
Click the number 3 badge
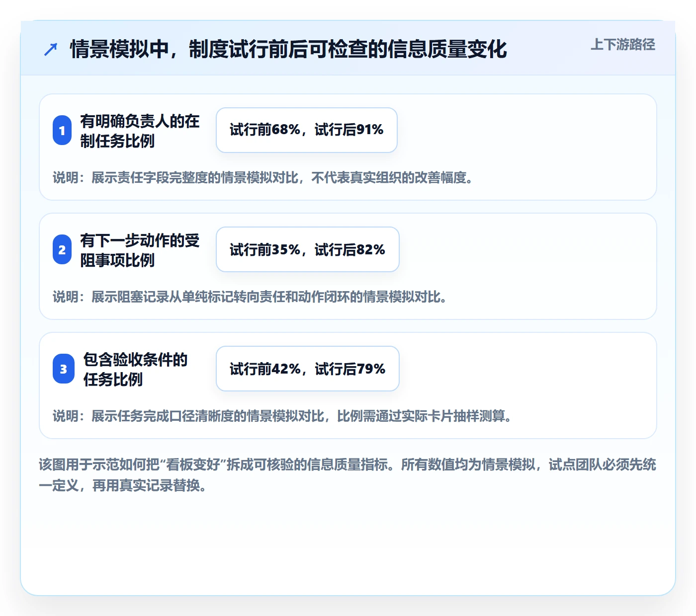click(64, 369)
